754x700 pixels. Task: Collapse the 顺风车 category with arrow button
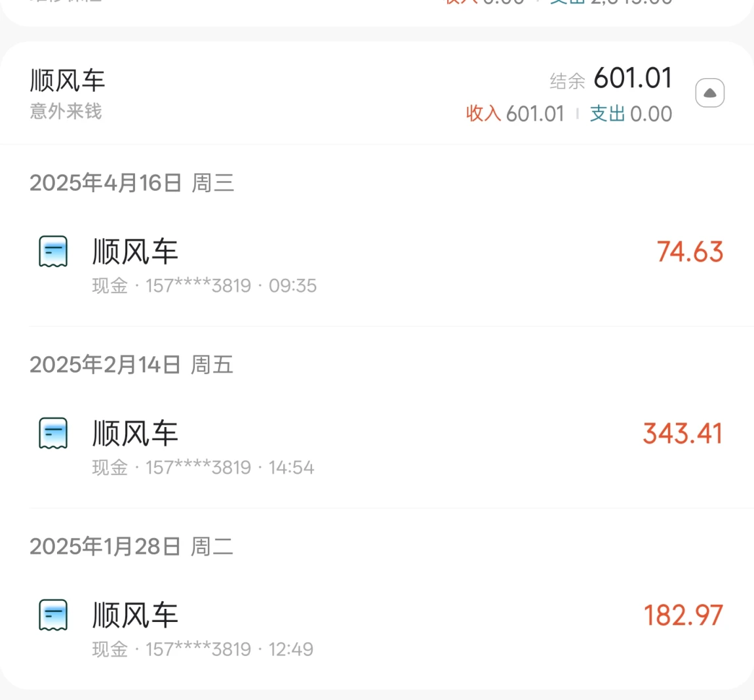point(710,93)
